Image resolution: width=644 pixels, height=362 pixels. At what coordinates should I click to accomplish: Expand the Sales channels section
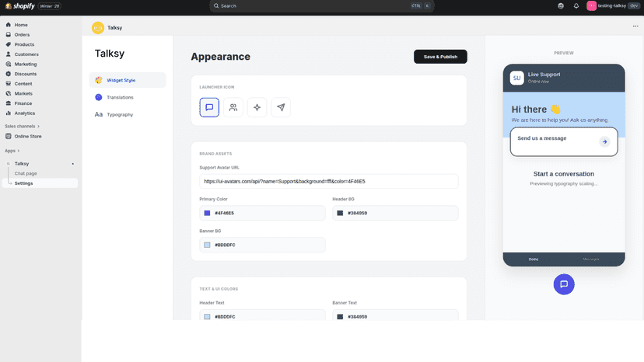(23, 126)
